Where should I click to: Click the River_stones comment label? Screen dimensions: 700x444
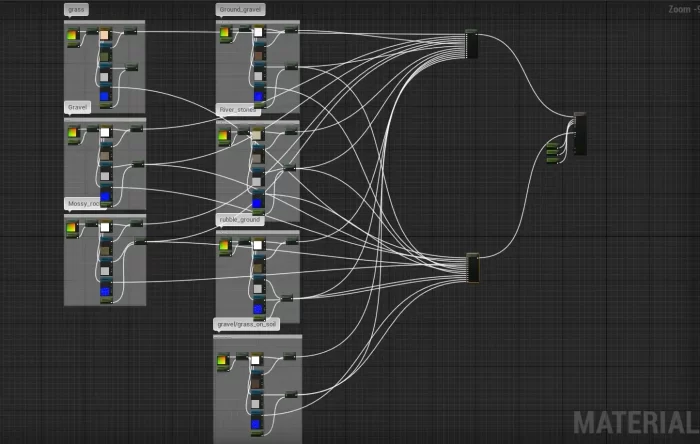238,109
